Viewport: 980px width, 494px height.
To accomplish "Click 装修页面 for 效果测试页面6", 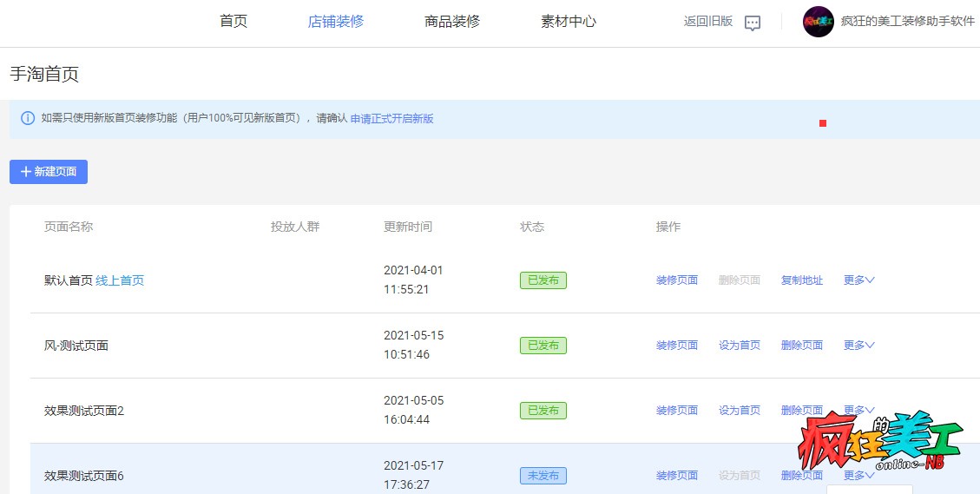I will pos(676,476).
